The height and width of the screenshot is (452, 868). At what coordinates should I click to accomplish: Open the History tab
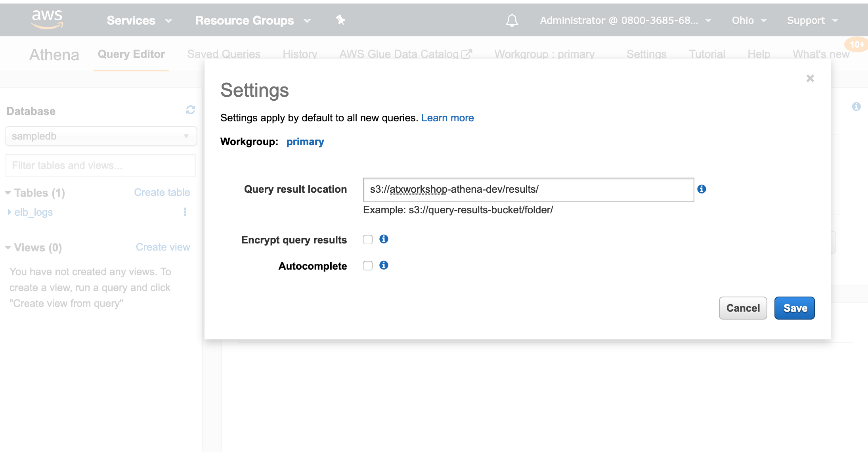300,54
